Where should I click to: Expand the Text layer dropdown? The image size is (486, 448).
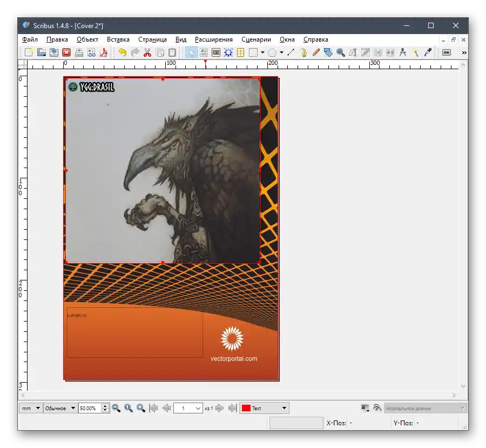pos(264,408)
